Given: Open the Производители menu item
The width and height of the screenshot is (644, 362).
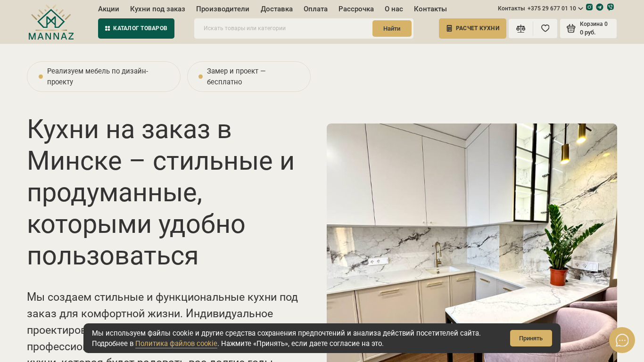Looking at the screenshot, I should [x=223, y=9].
